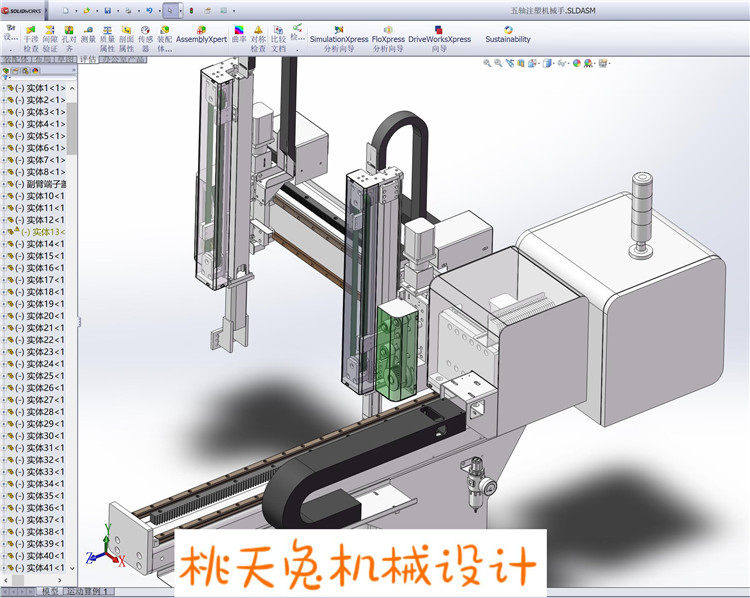Click the Edit Appearance color ball icon
Image resolution: width=750 pixels, height=598 pixels.
[x=576, y=63]
